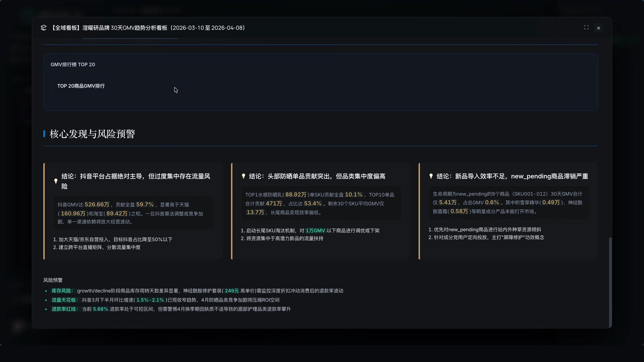Click the GMV排行榜 TOP 20 card title

coord(73,64)
